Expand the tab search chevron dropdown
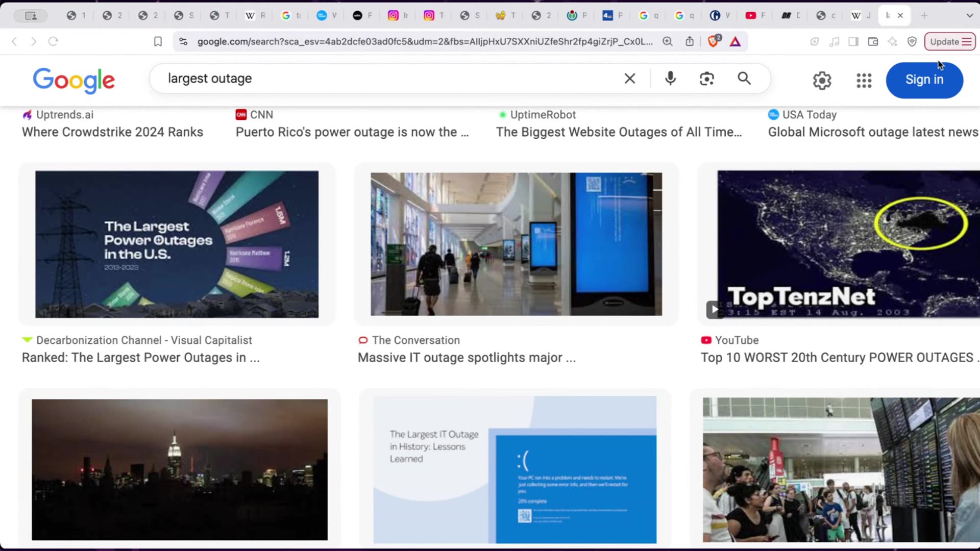Image resolution: width=980 pixels, height=551 pixels. (x=969, y=16)
